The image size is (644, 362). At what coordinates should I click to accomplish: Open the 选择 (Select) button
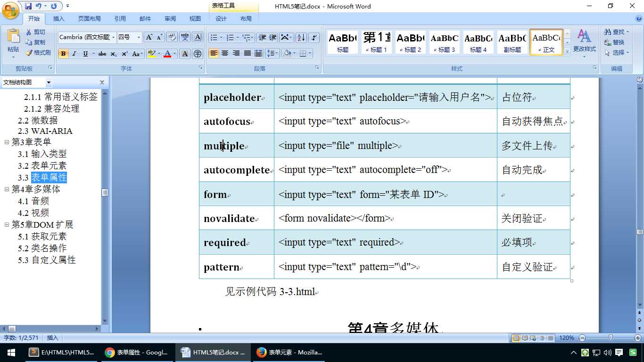(616, 53)
